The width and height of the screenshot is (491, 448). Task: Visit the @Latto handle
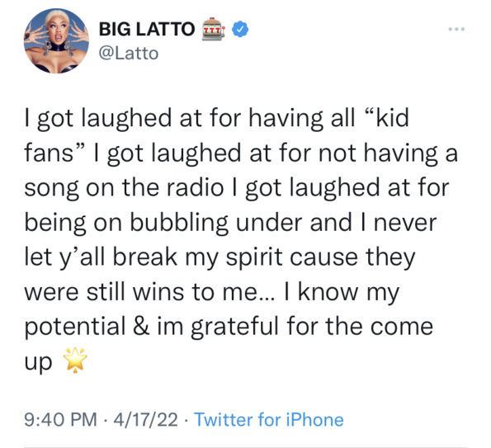[129, 54]
